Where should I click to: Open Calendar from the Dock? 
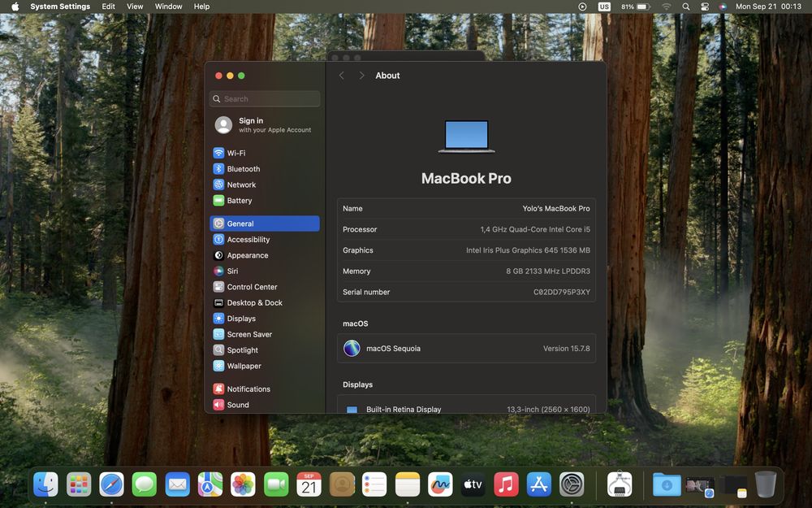(x=309, y=485)
